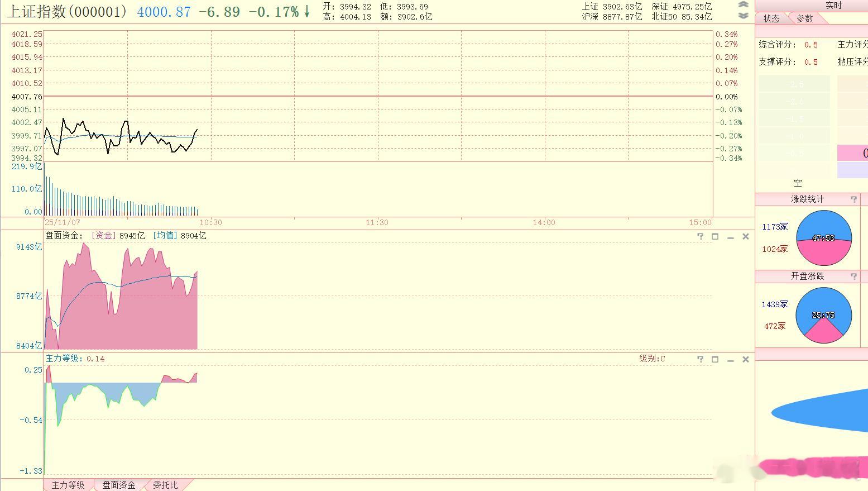Click the help icon beside 涨跌统计
The image size is (868, 491).
(853, 199)
